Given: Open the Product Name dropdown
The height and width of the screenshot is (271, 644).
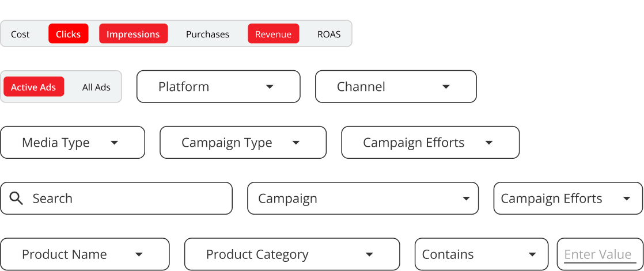Looking at the screenshot, I should [85, 254].
